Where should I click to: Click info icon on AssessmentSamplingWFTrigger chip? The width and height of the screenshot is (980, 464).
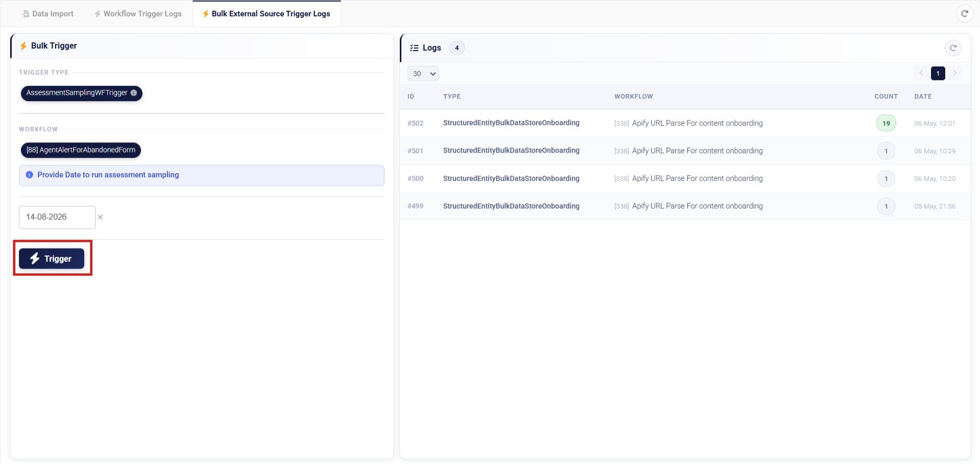(134, 93)
